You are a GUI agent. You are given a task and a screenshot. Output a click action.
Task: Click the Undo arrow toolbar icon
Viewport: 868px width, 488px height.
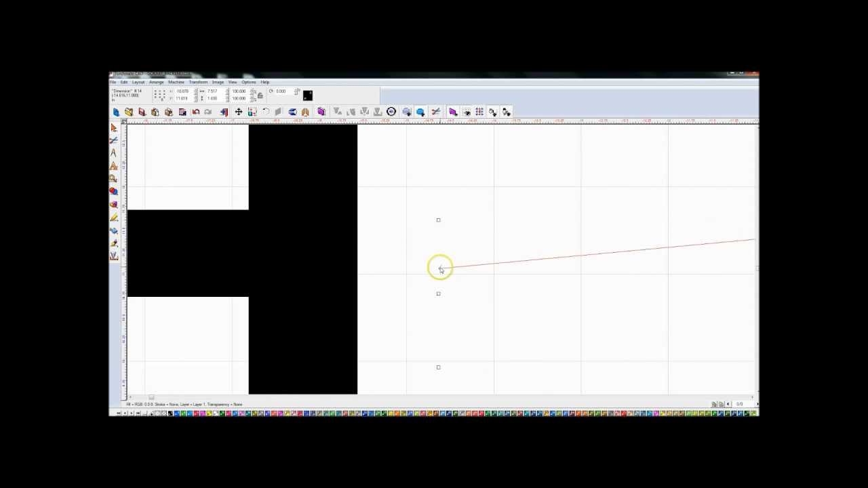195,112
